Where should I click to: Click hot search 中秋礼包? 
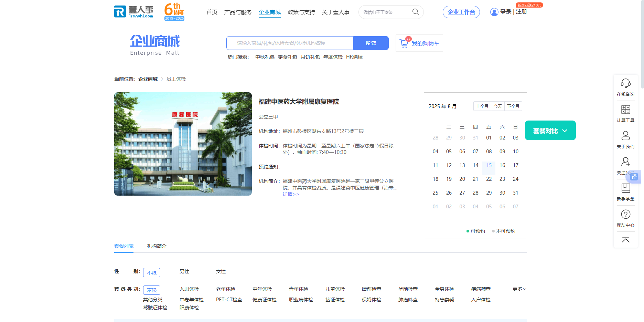pyautogui.click(x=265, y=57)
